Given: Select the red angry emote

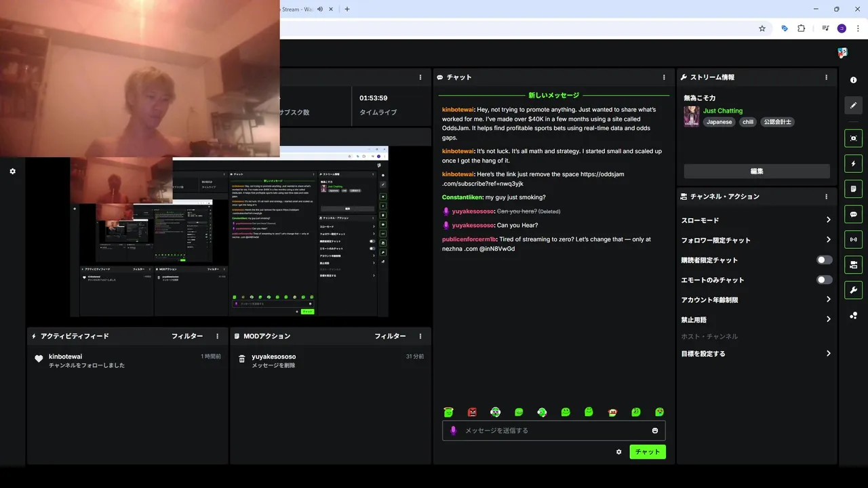Looking at the screenshot, I should pos(472,412).
